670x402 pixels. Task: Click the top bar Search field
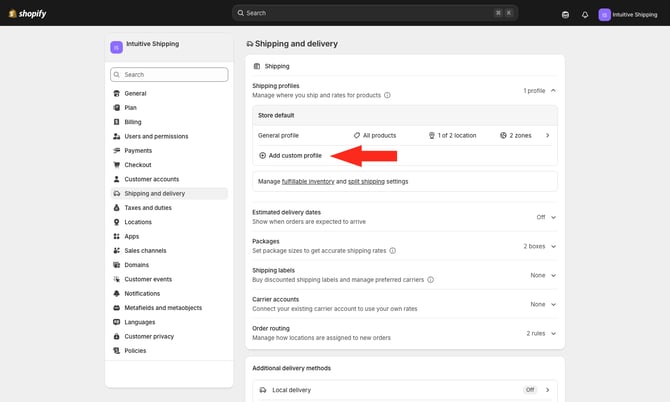coord(375,13)
